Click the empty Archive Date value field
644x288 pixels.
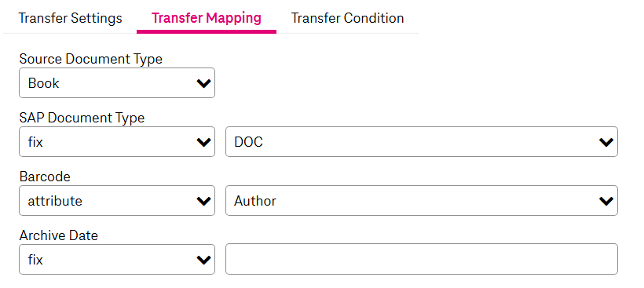coord(422,259)
